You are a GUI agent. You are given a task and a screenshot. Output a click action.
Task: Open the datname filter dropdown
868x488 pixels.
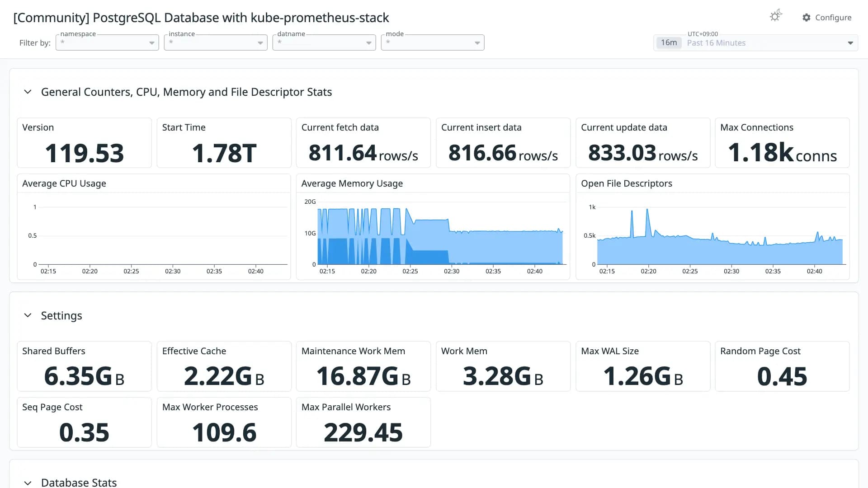click(324, 42)
